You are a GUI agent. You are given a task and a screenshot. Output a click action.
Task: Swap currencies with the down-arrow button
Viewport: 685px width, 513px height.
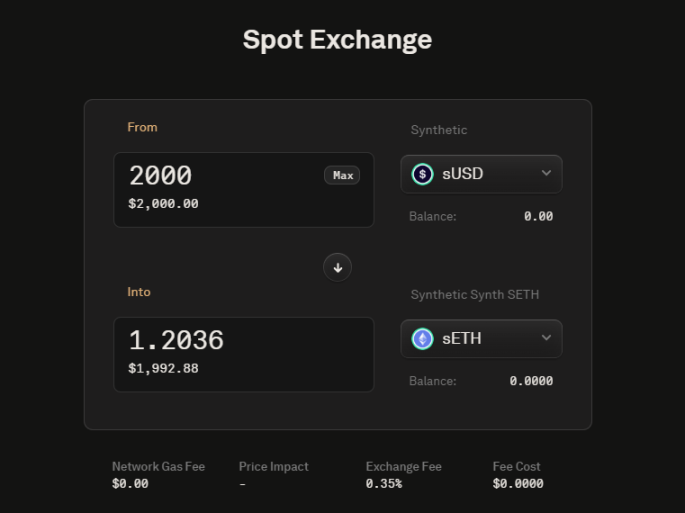(x=338, y=267)
